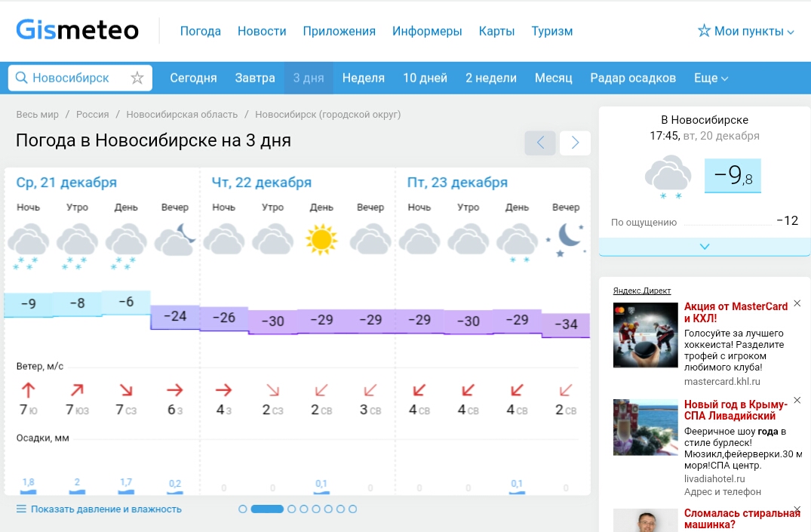Go to next days with right arrow
Image resolution: width=811 pixels, height=532 pixels.
tap(575, 143)
